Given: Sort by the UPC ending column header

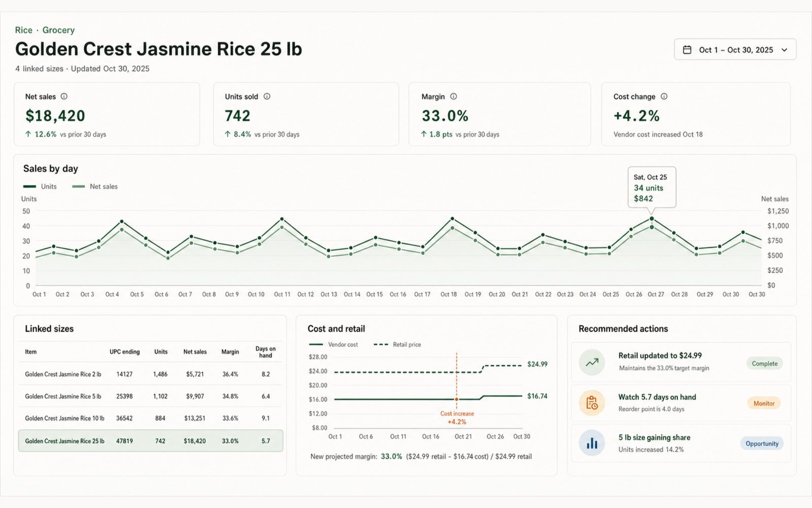Looking at the screenshot, I should (x=124, y=352).
